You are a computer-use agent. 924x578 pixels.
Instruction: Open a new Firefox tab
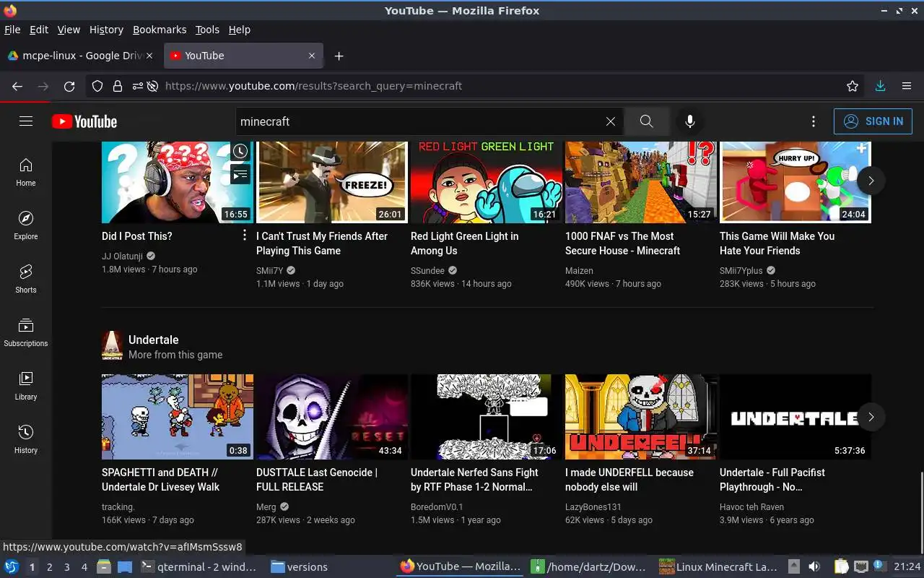pos(339,56)
